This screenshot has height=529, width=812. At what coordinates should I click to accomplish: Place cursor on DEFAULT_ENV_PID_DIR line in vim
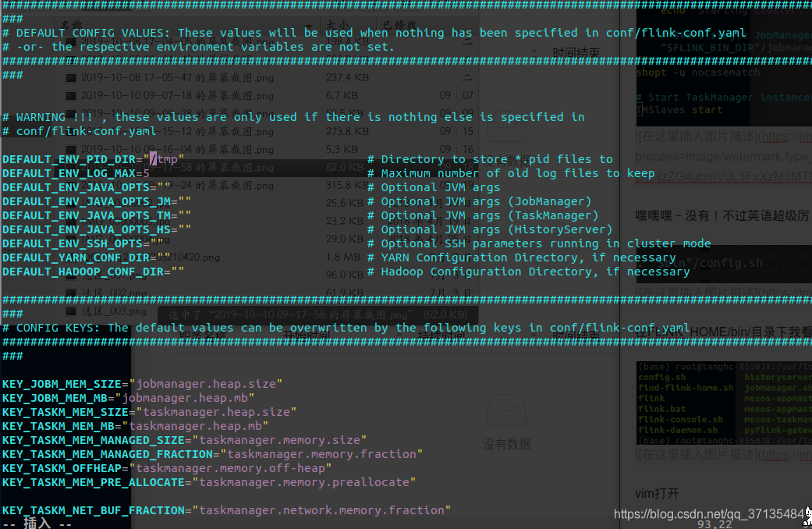pyautogui.click(x=94, y=159)
